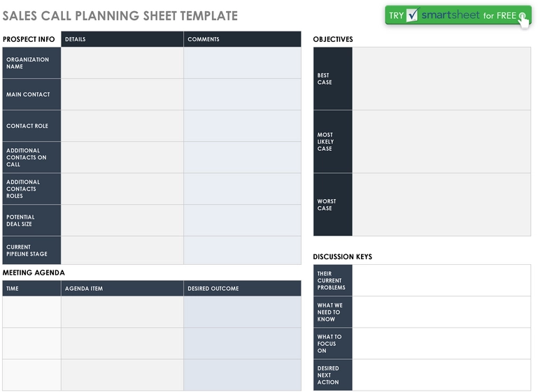
Task: Select the Contact Role comments cell
Action: (243, 126)
